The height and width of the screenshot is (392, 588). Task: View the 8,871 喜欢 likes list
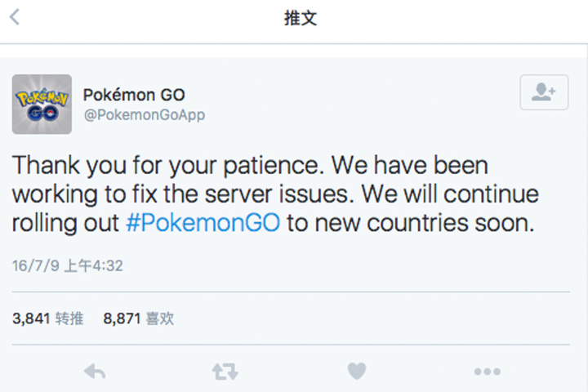(139, 318)
